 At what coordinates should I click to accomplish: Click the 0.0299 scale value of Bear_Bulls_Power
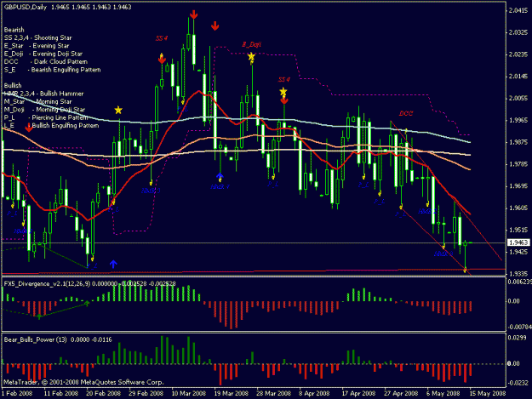(x=517, y=337)
